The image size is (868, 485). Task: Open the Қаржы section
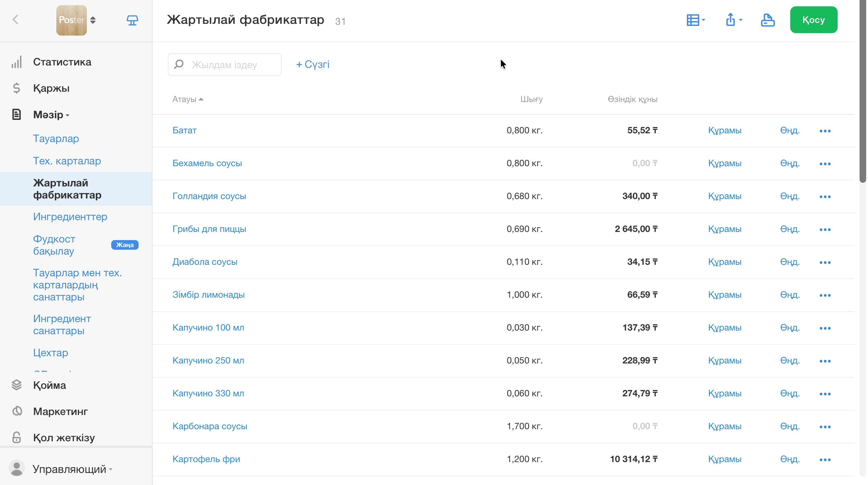pos(51,88)
